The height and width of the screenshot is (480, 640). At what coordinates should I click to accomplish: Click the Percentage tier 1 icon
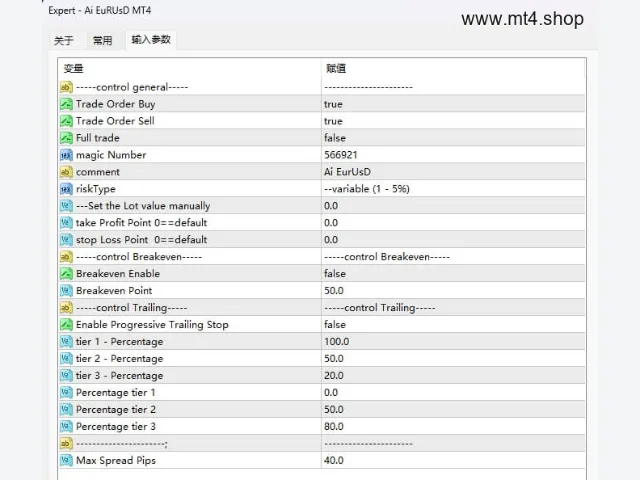(66, 393)
